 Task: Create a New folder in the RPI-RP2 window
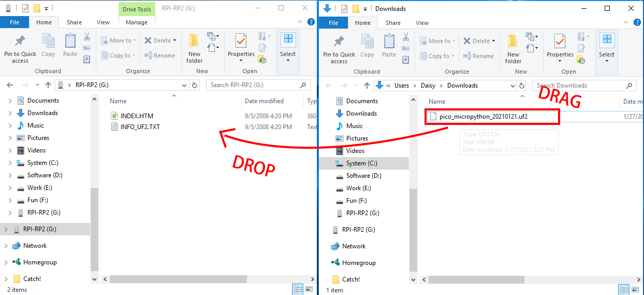coord(194,48)
